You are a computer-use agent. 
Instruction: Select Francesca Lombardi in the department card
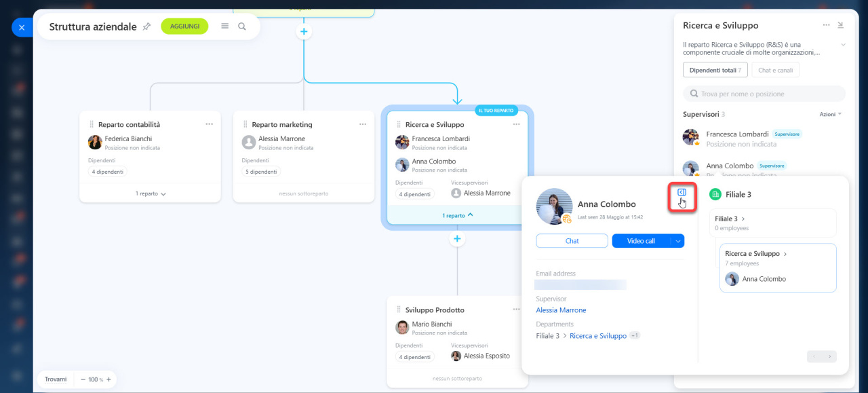click(441, 138)
